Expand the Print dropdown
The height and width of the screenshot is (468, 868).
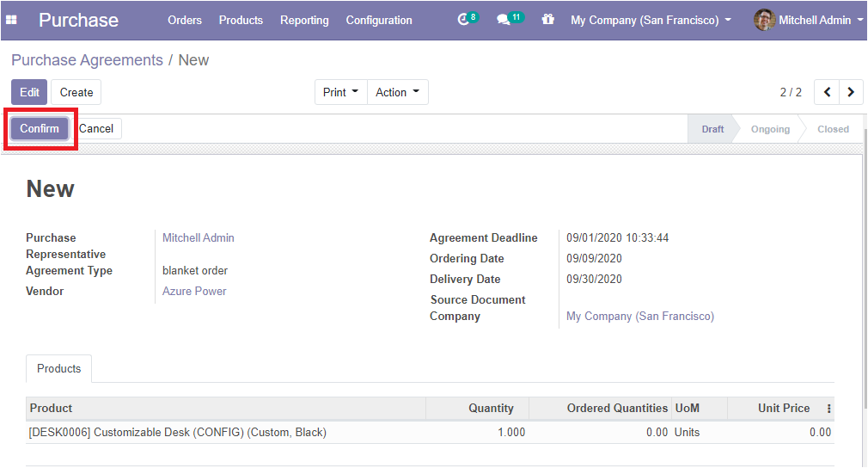point(341,92)
